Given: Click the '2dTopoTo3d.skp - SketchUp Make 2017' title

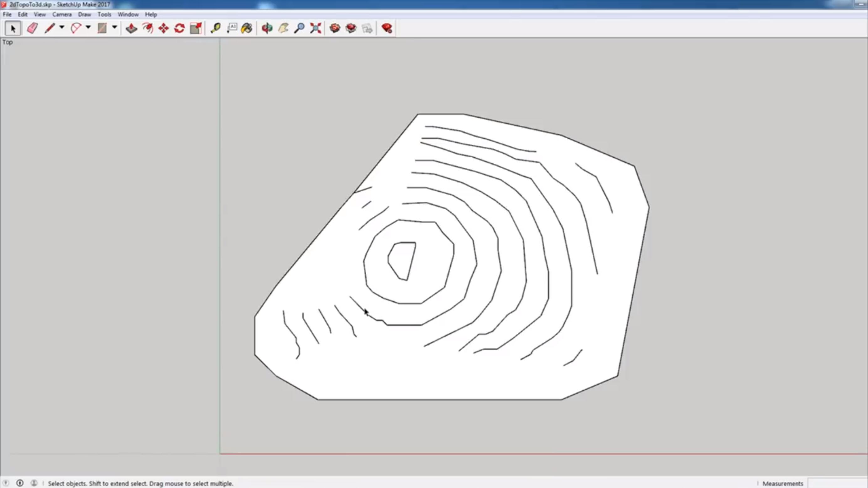Looking at the screenshot, I should coord(60,4).
